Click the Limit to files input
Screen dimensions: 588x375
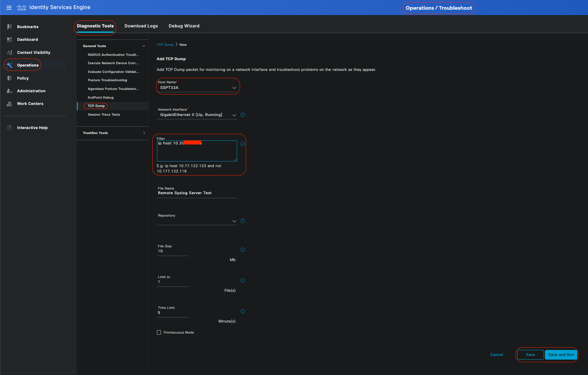click(173, 282)
